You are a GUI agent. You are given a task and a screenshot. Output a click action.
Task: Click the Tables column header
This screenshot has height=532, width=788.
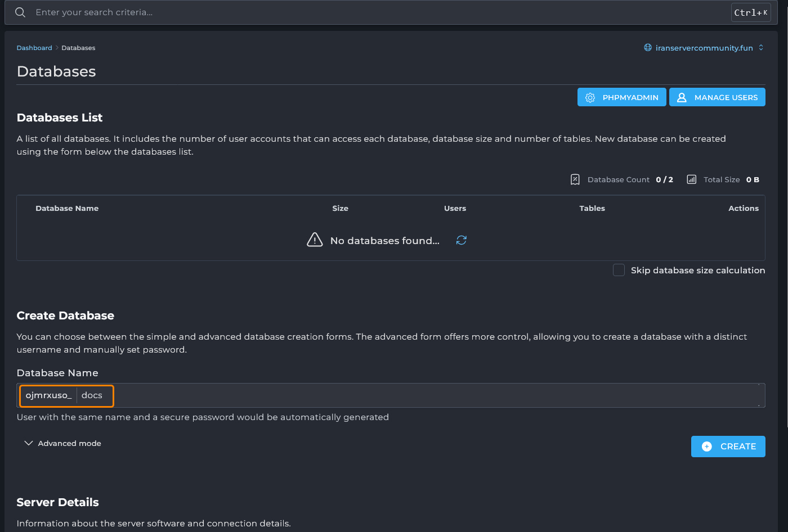point(592,208)
